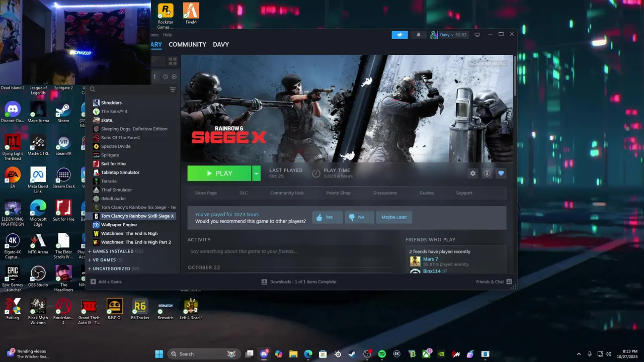Open the Discussions tab

click(385, 193)
